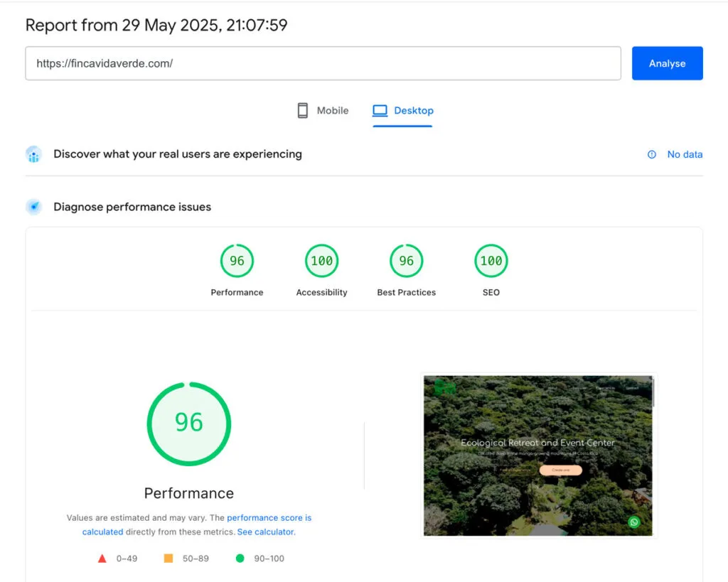The image size is (728, 582).
Task: Click the website screenshot thumbnail
Action: (x=537, y=456)
